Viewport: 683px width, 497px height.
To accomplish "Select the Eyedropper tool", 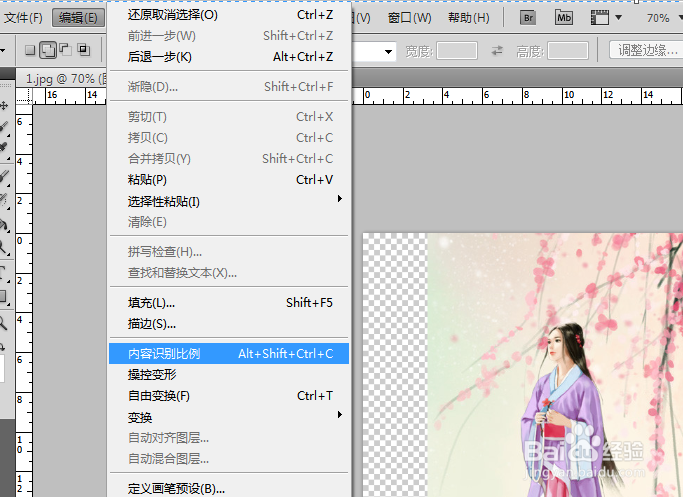I will coord(4,147).
